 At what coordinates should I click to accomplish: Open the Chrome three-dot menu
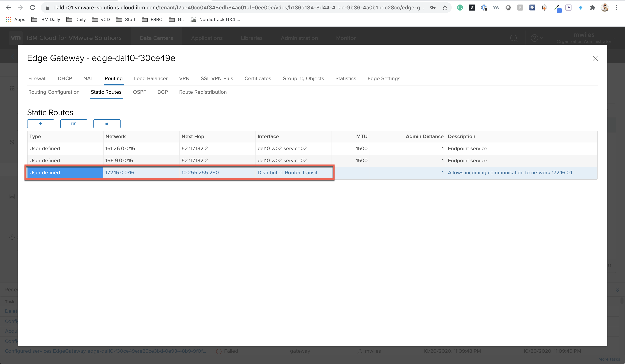[617, 8]
